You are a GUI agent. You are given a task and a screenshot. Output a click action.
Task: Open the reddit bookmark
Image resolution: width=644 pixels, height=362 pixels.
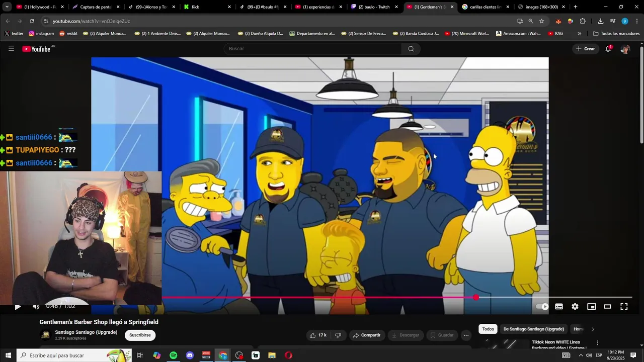(x=68, y=34)
